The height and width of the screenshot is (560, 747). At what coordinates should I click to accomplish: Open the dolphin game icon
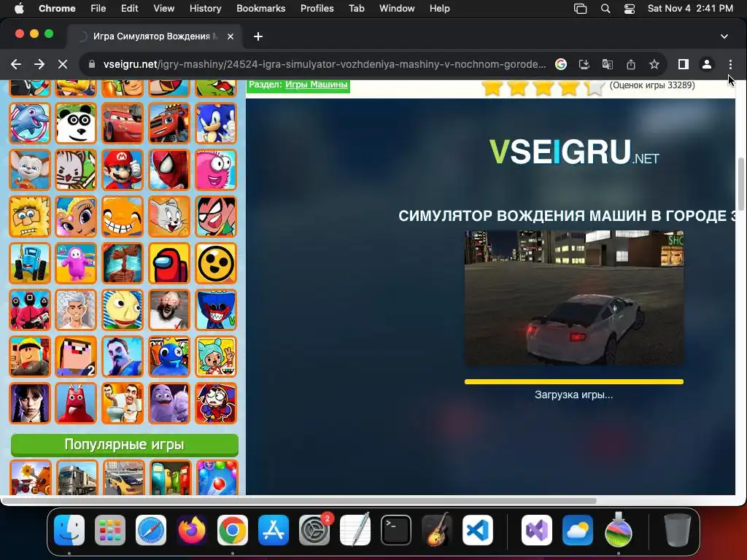point(29,123)
